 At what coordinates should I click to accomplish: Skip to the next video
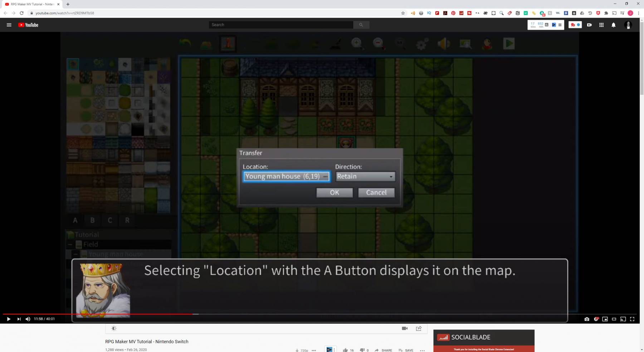[x=19, y=319]
